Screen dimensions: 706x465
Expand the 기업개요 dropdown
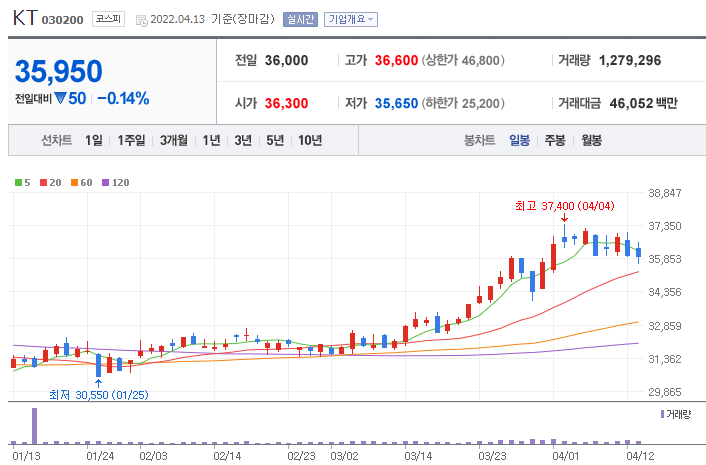351,19
